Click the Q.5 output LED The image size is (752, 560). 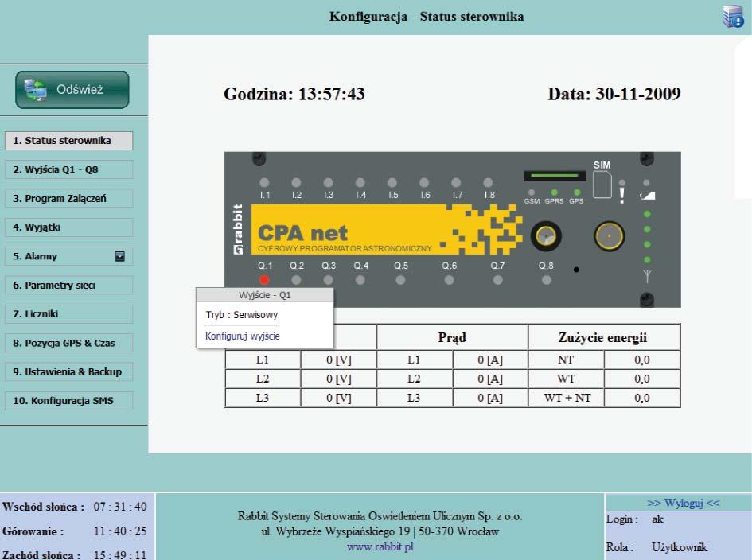400,279
